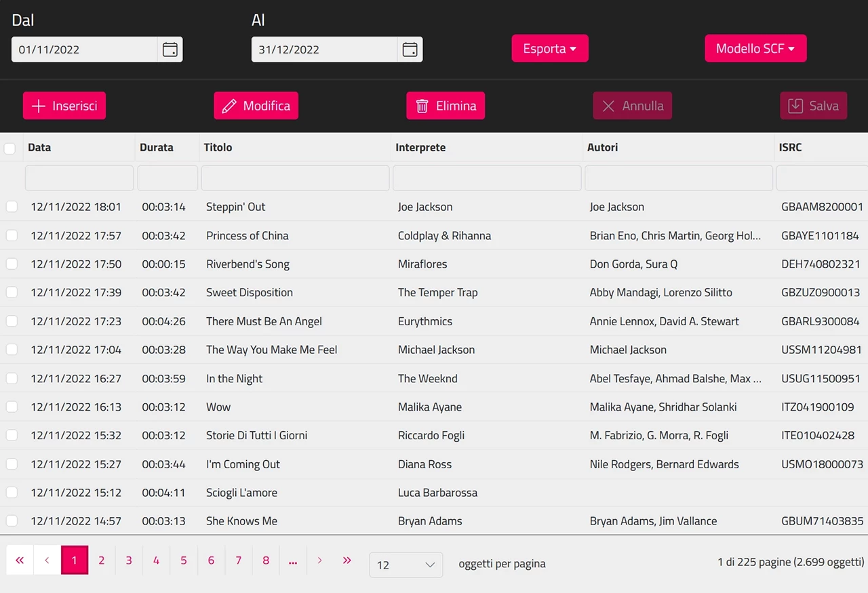Focus the Durata column filter box
The height and width of the screenshot is (593, 868).
click(x=167, y=178)
